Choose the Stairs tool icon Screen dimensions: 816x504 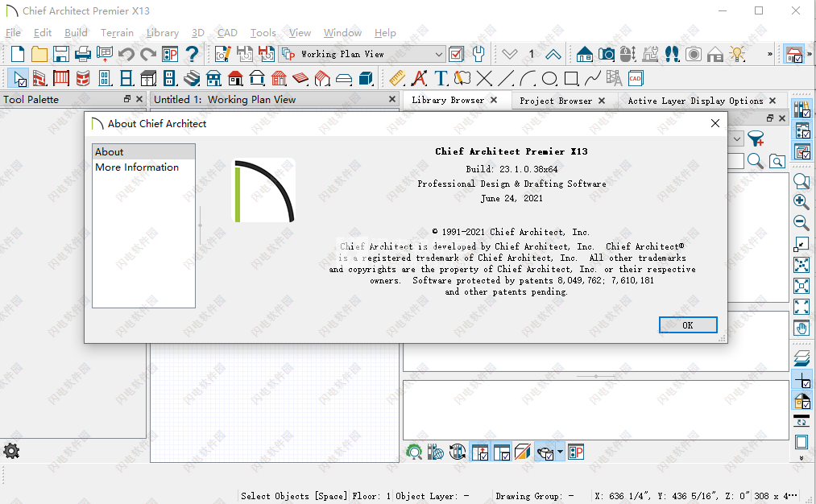point(192,79)
